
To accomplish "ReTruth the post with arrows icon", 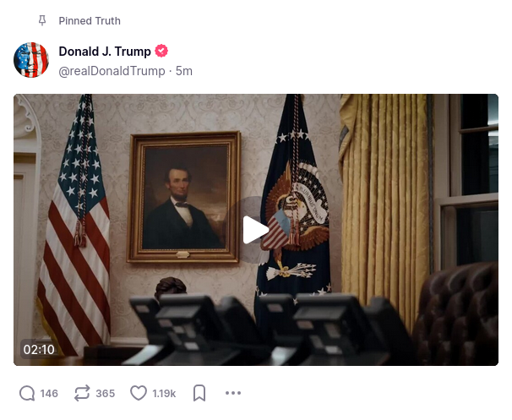I will click(x=82, y=393).
